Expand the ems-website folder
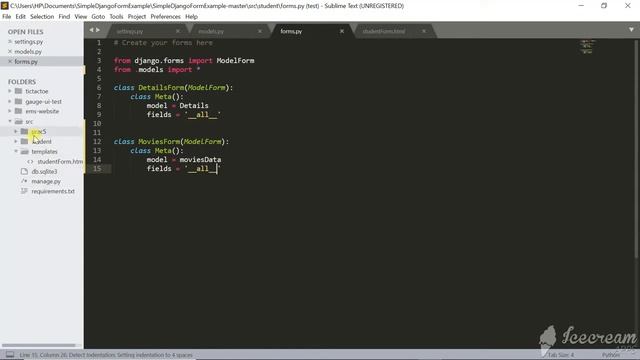Viewport: 640px width, 360px height. tap(10, 111)
